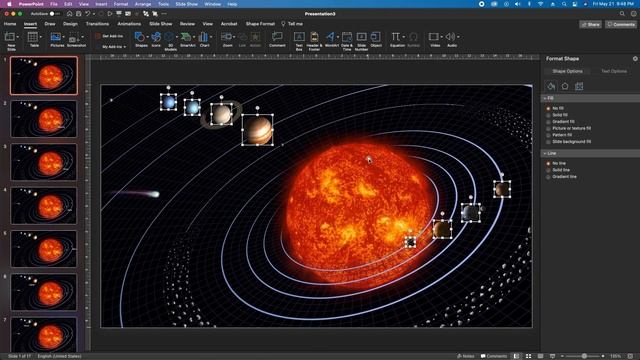Click the Save icon in title bar
640x360 pixels.
[78, 14]
